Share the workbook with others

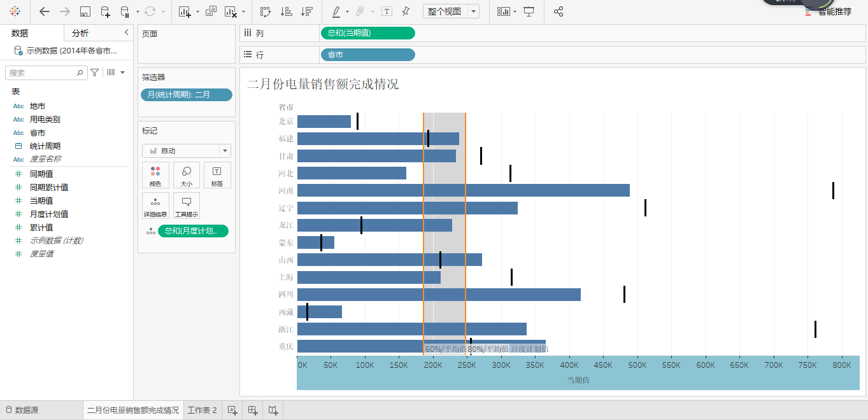(559, 11)
